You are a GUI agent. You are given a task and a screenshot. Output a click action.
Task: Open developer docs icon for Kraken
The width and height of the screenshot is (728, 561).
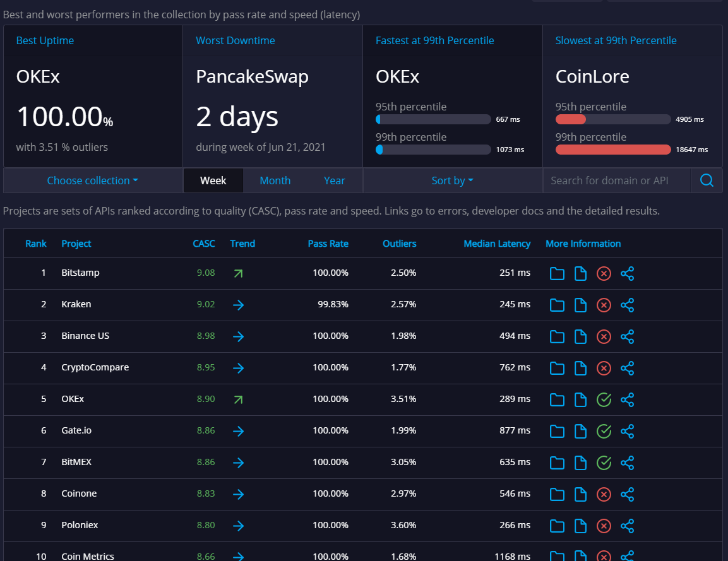580,305
